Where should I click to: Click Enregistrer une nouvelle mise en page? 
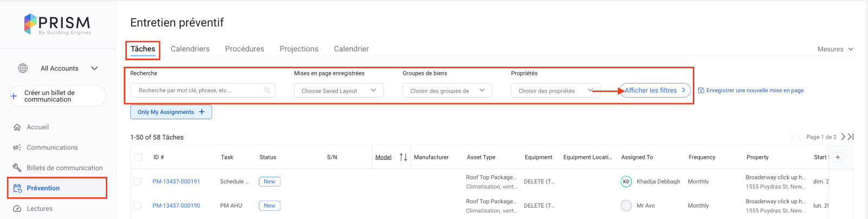(x=751, y=91)
